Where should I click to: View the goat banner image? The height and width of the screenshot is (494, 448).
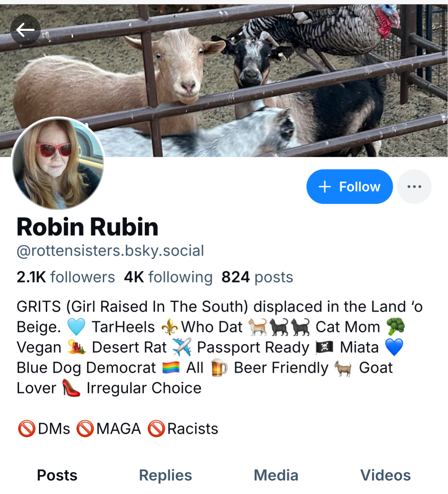tap(224, 80)
